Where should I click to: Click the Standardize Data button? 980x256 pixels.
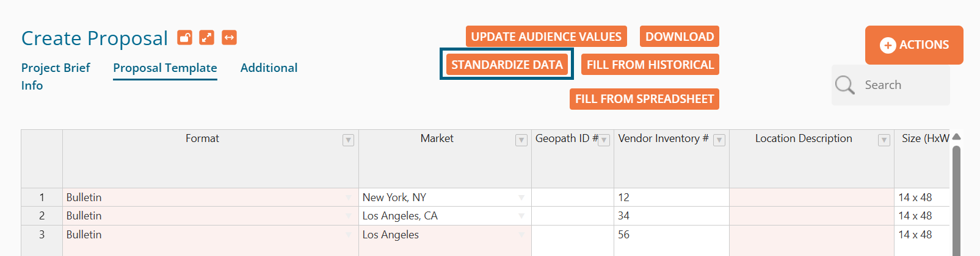[x=507, y=65]
